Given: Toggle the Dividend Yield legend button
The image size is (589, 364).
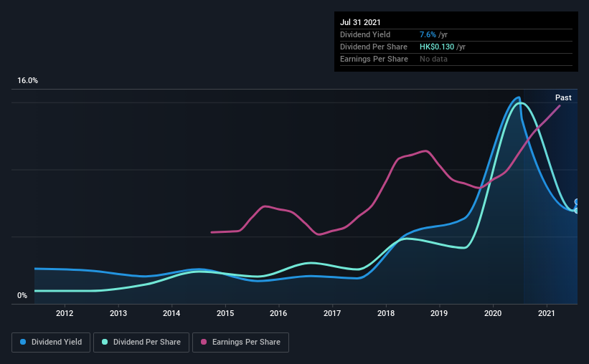Looking at the screenshot, I should [51, 343].
